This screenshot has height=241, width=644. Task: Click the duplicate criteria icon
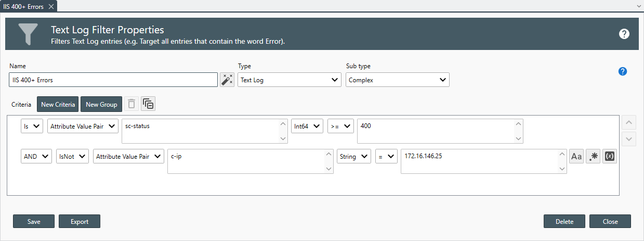coord(148,104)
